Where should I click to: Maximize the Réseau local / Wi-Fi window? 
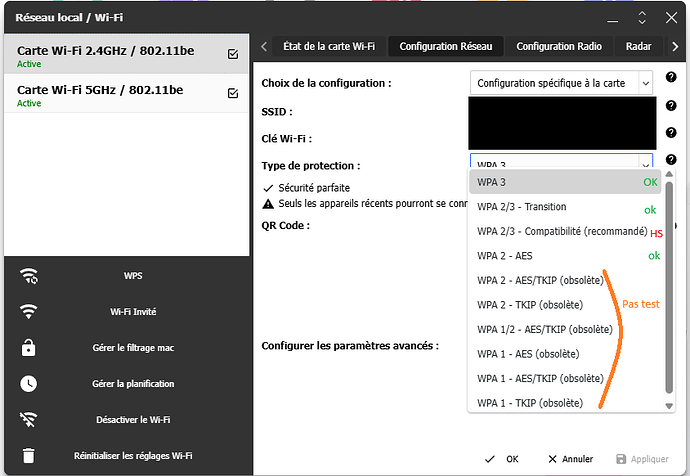pyautogui.click(x=642, y=18)
